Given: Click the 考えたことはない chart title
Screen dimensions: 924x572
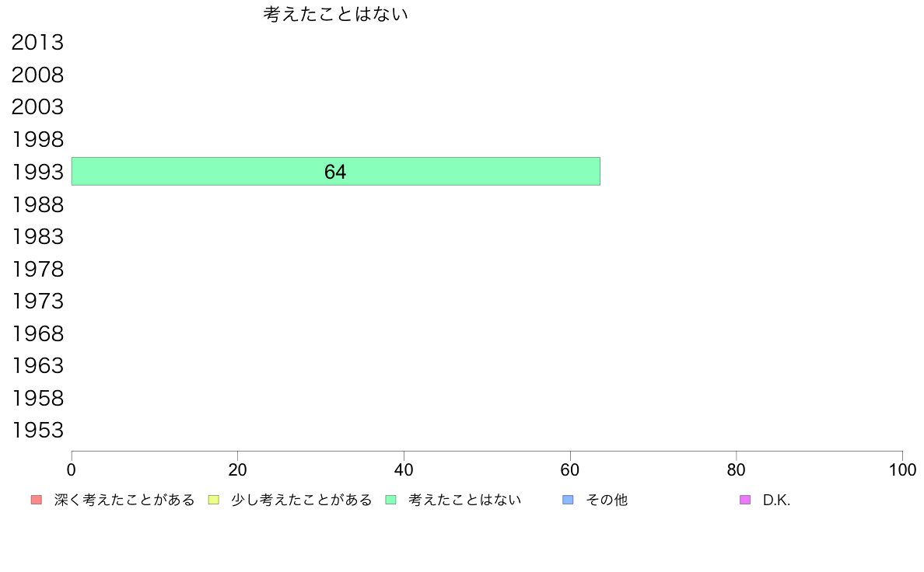Looking at the screenshot, I should (335, 14).
